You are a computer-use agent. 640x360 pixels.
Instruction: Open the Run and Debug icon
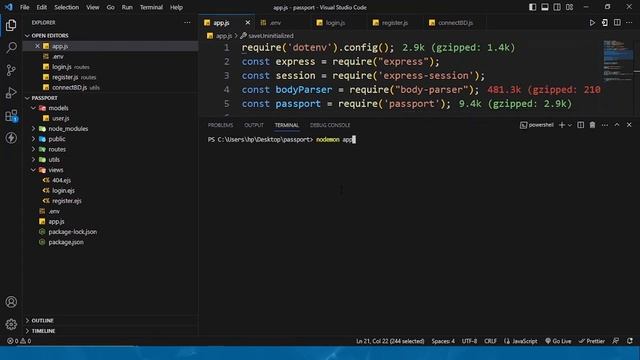11,93
